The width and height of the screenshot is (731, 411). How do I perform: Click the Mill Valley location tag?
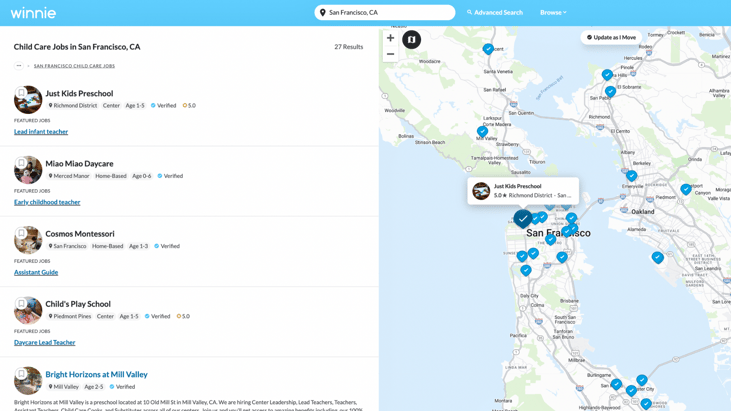(63, 387)
